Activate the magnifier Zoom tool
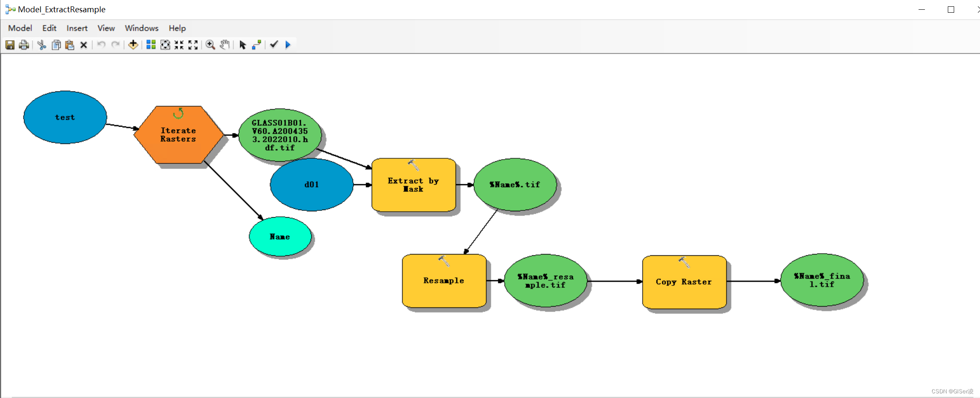 tap(210, 45)
